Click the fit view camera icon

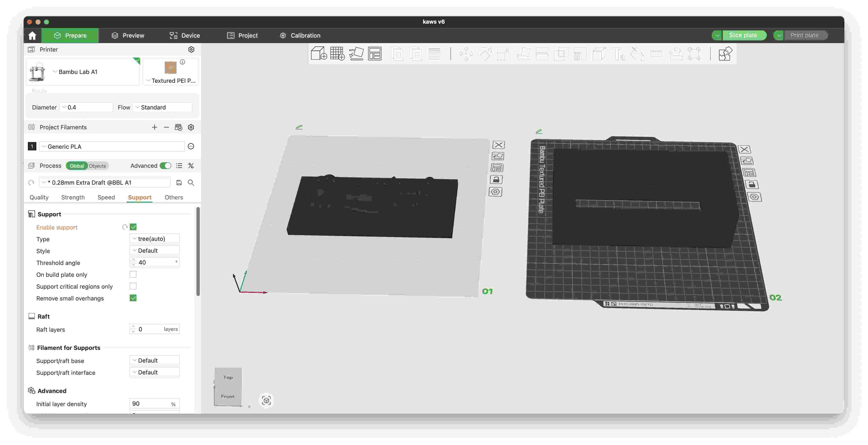coord(266,400)
